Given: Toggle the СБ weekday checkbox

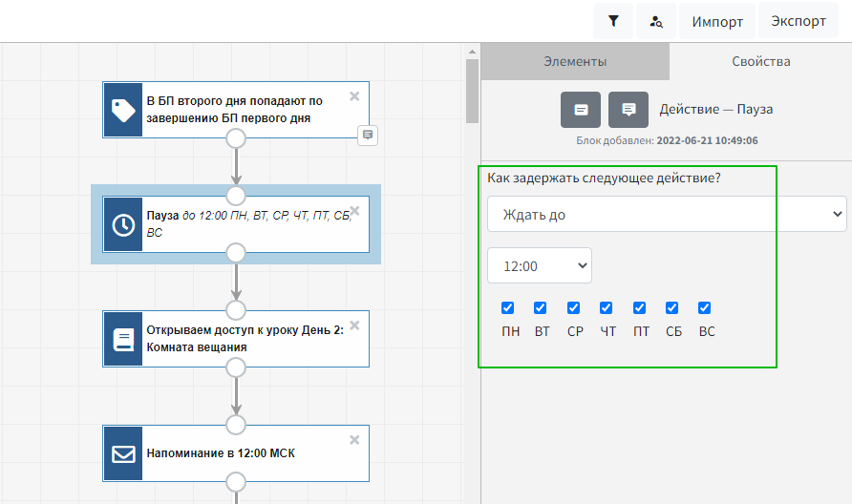Looking at the screenshot, I should tap(672, 308).
